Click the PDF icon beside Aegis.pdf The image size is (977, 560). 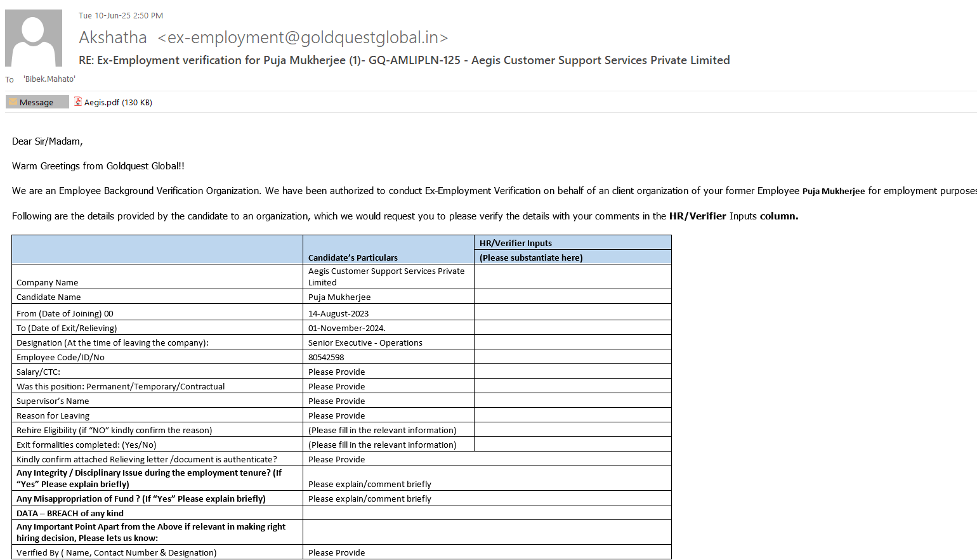[x=78, y=101]
